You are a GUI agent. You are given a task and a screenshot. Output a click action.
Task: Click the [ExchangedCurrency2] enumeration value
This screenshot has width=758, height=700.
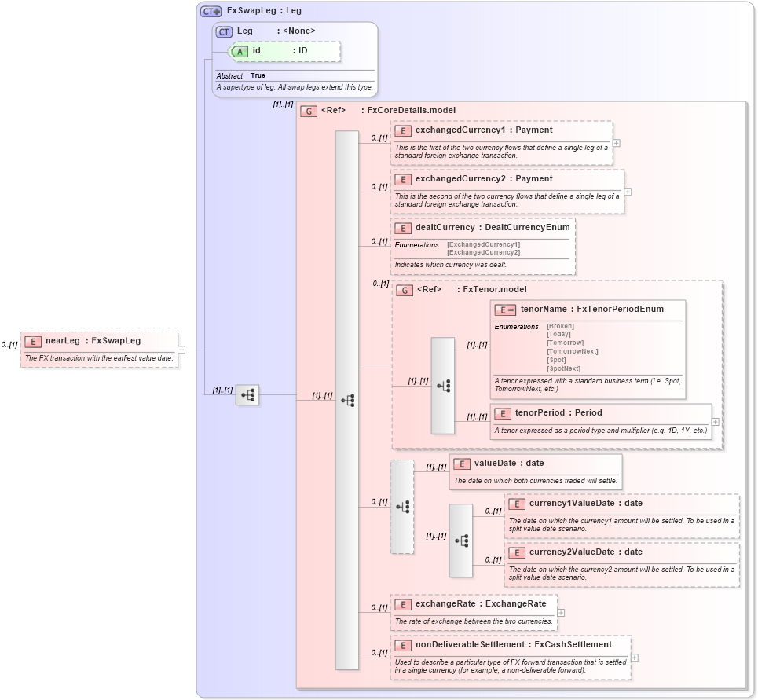point(483,252)
